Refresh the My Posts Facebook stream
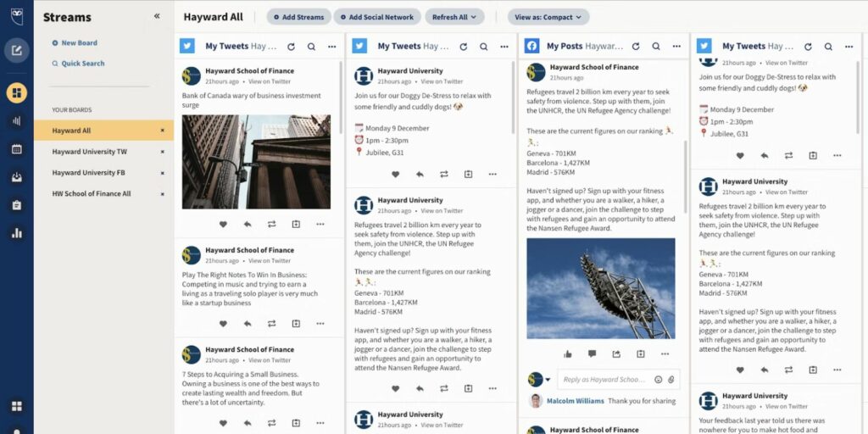This screenshot has width=868, height=434. tap(636, 47)
